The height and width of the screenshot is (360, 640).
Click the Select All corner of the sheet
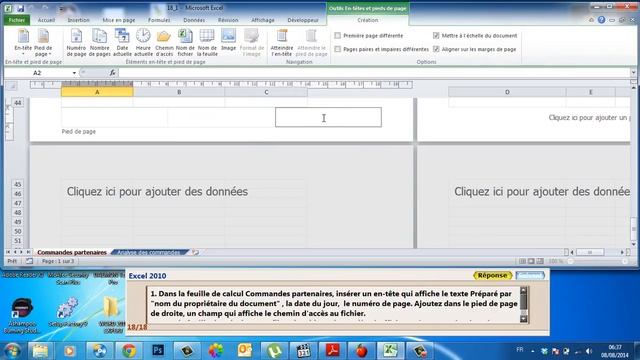click(x=12, y=85)
